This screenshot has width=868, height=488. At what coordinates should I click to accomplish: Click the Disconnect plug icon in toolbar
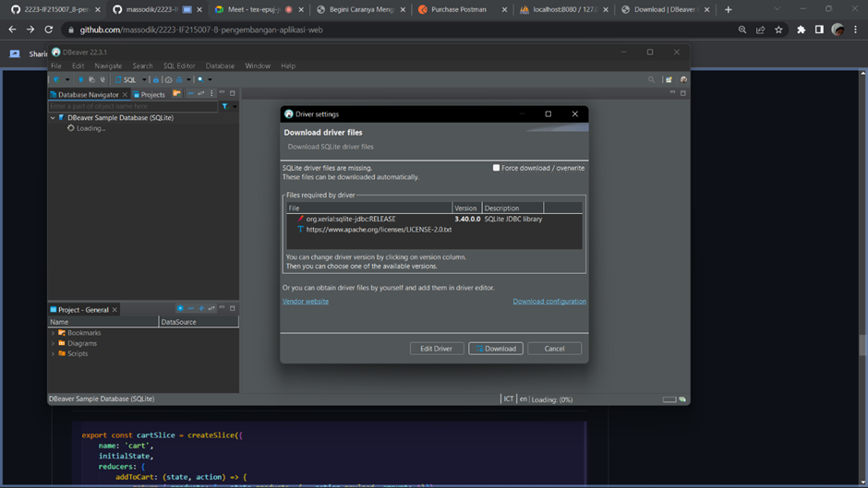click(x=102, y=79)
